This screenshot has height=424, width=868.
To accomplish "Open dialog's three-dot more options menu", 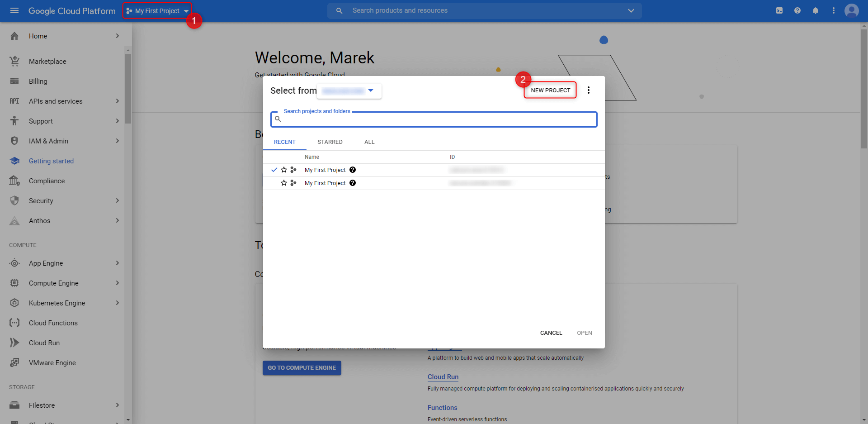I will pyautogui.click(x=589, y=90).
